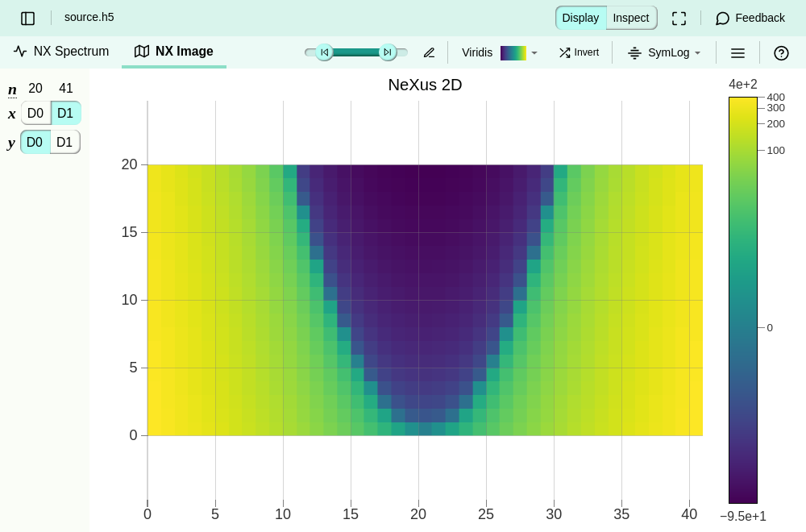
Task: Open the SymLog scale type dropdown
Action: (664, 52)
